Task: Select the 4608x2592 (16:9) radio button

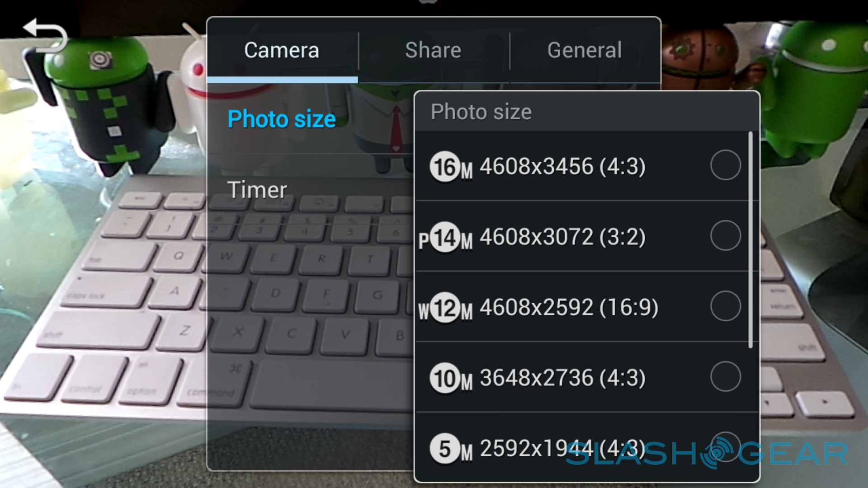Action: 725,306
